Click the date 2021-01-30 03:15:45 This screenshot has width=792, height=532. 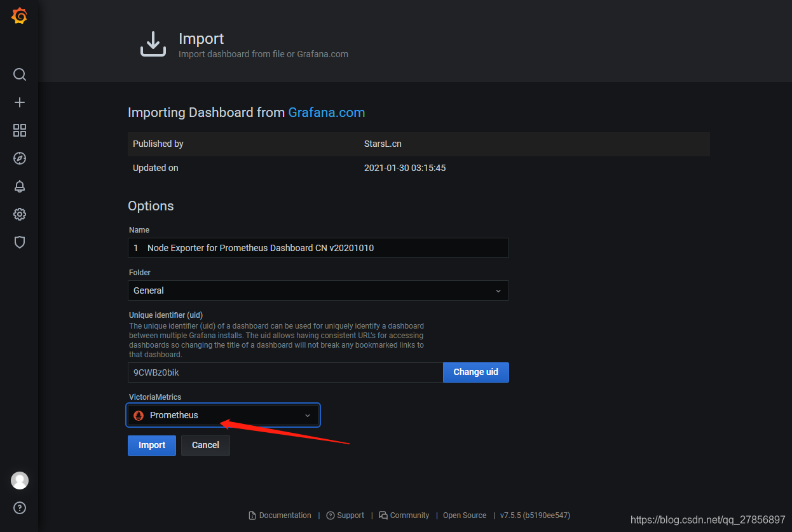(405, 168)
